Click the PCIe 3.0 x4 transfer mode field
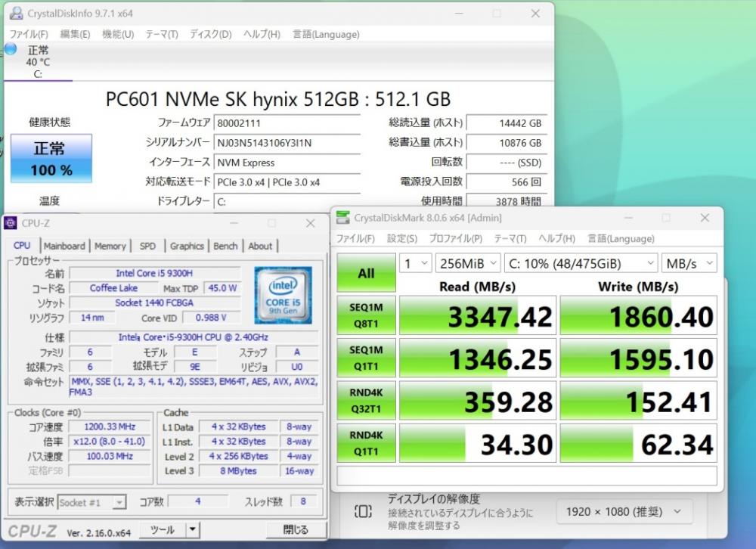 pyautogui.click(x=287, y=182)
